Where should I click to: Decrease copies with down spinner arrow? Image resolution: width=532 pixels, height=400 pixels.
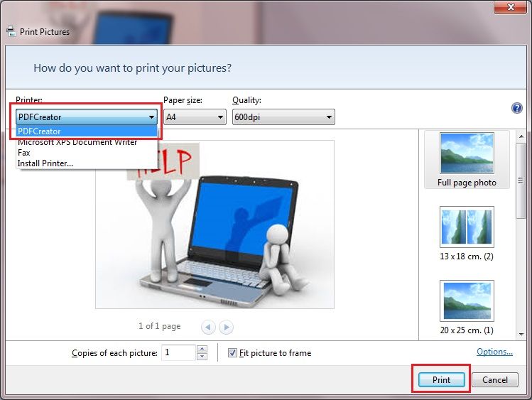click(x=202, y=357)
